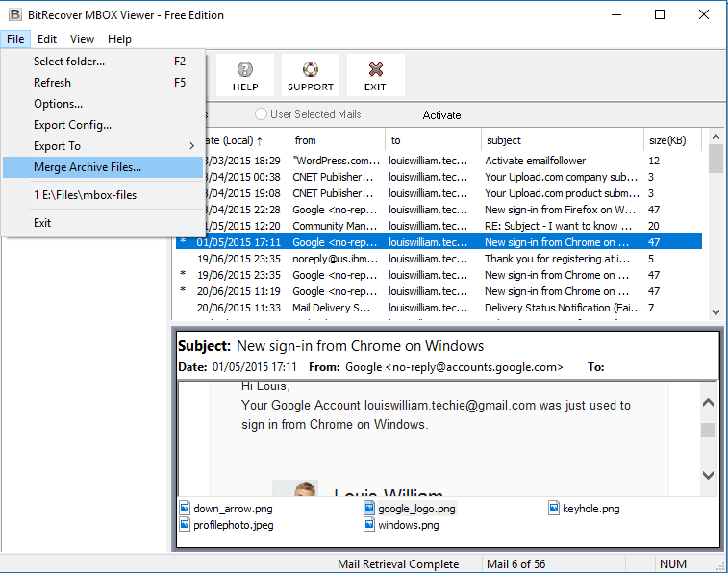Sort by size(KB) column header
Viewport: 728px width, 573px height.
tap(672, 140)
